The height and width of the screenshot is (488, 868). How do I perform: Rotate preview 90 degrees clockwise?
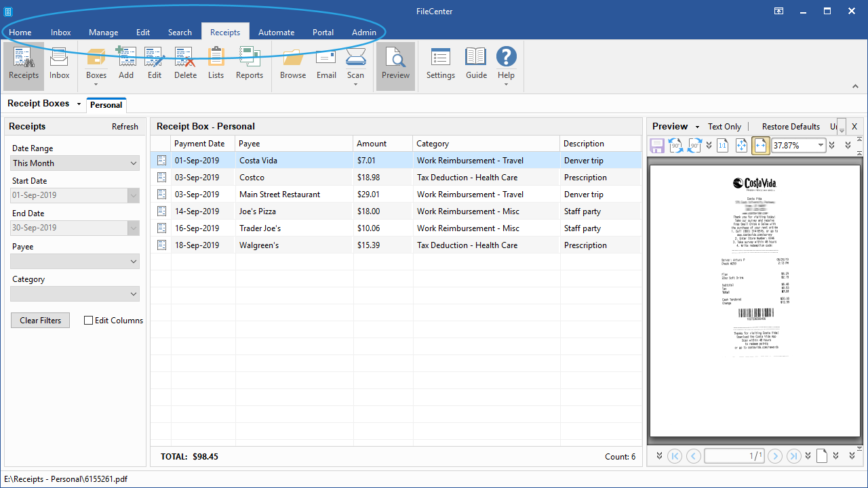(x=694, y=145)
